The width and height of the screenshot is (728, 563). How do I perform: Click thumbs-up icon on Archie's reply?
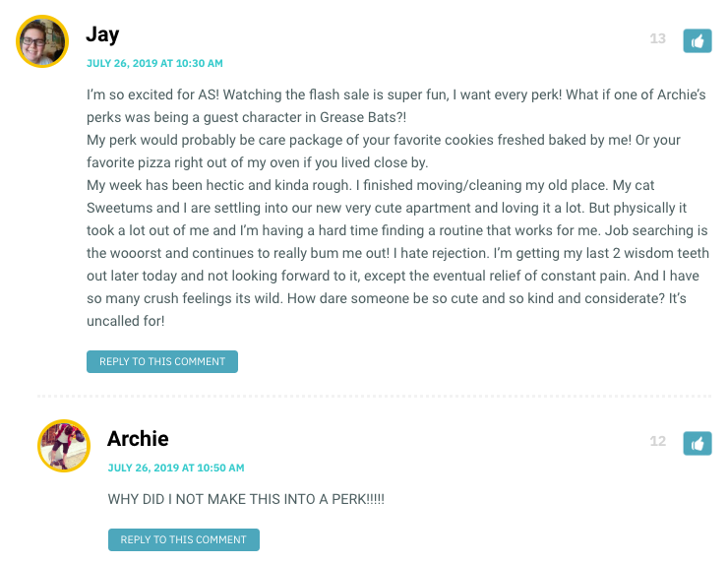coord(697,443)
